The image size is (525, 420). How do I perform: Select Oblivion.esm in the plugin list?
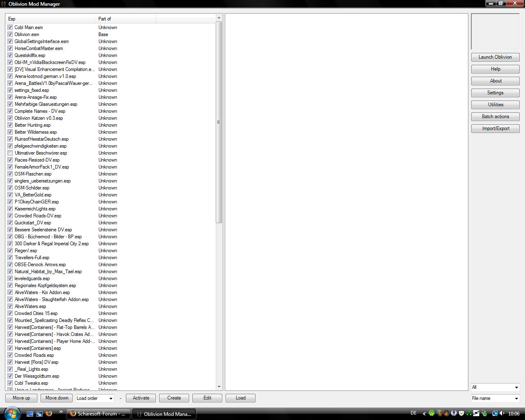coord(27,34)
